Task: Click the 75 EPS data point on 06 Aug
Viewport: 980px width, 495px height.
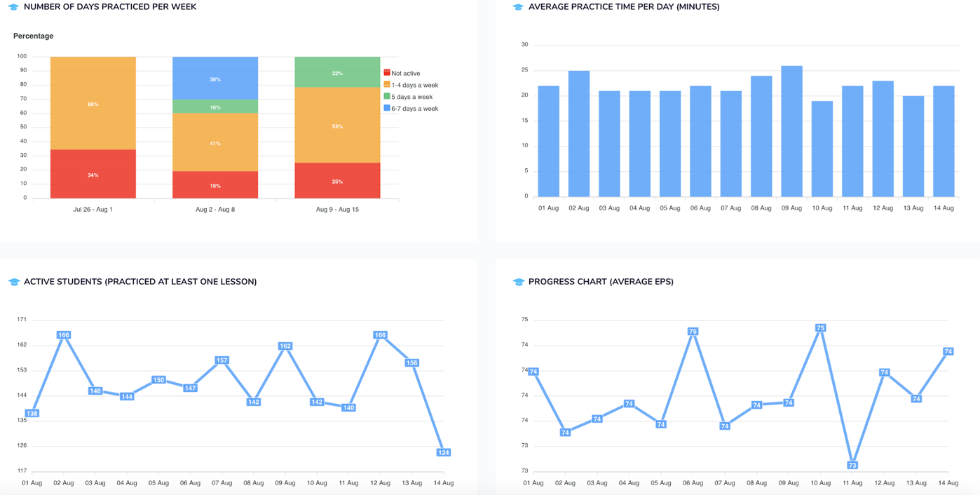Action: coord(693,332)
